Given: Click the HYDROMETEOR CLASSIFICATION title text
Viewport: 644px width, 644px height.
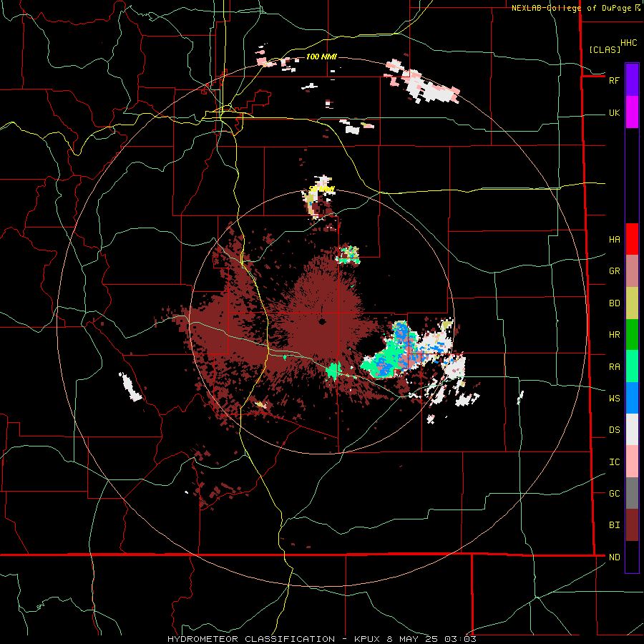Looking at the screenshot, I should tap(251, 639).
